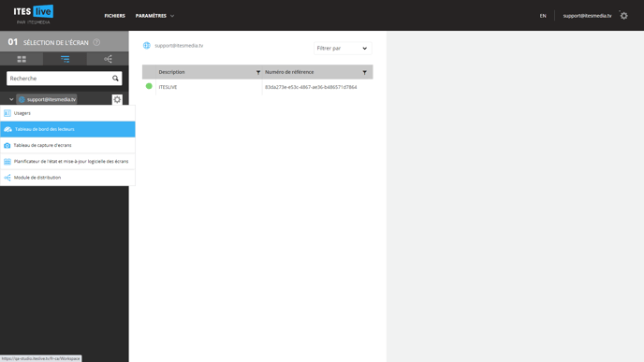Click the globe icon beside support@itesmedia.tv
Screen dimensions: 644x362
pyautogui.click(x=147, y=46)
